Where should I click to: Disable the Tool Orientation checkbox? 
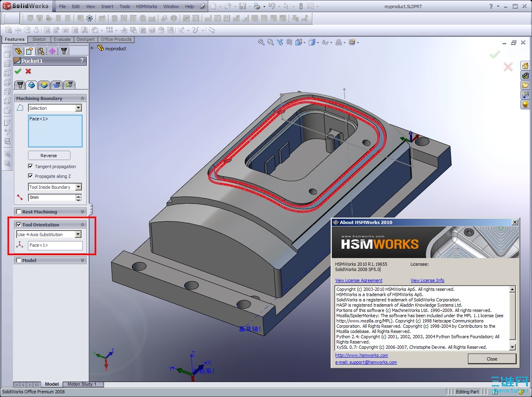[x=19, y=224]
